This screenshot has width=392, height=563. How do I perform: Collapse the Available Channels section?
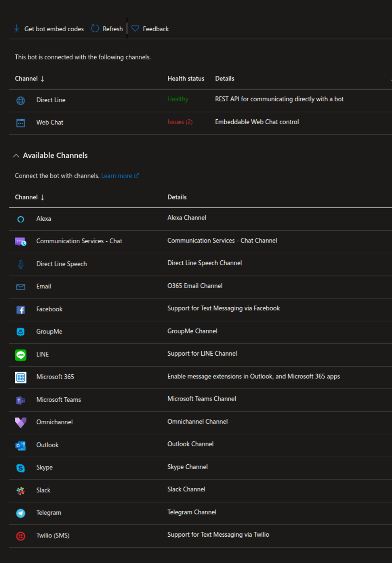(x=16, y=156)
